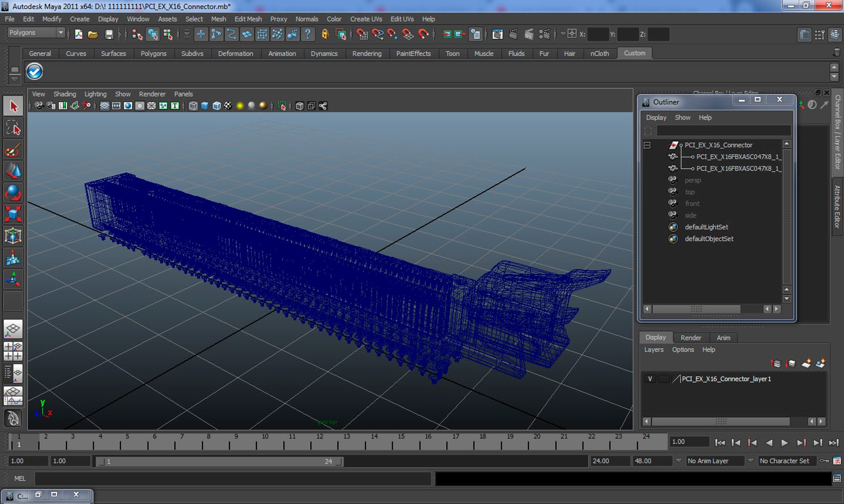Collapse the PCI_EX_X16_Connector node in Outliner
Screen dimensions: 844x504
[x=647, y=145]
